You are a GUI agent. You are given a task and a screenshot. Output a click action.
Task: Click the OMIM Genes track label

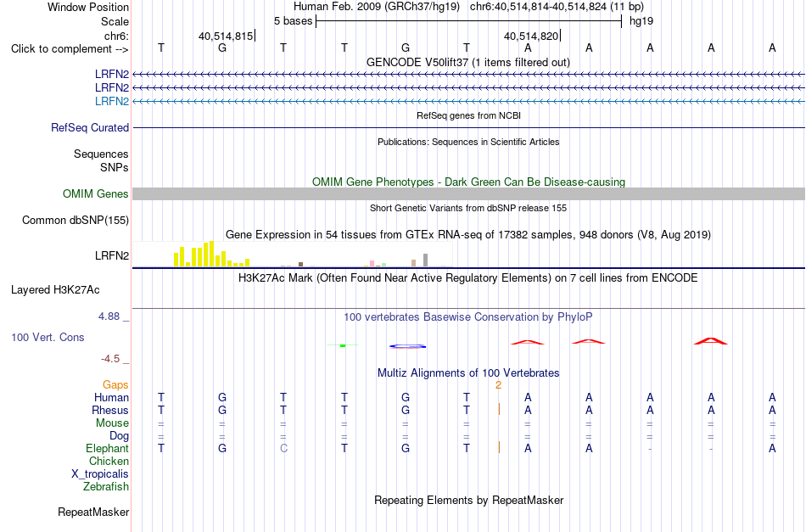95,193
